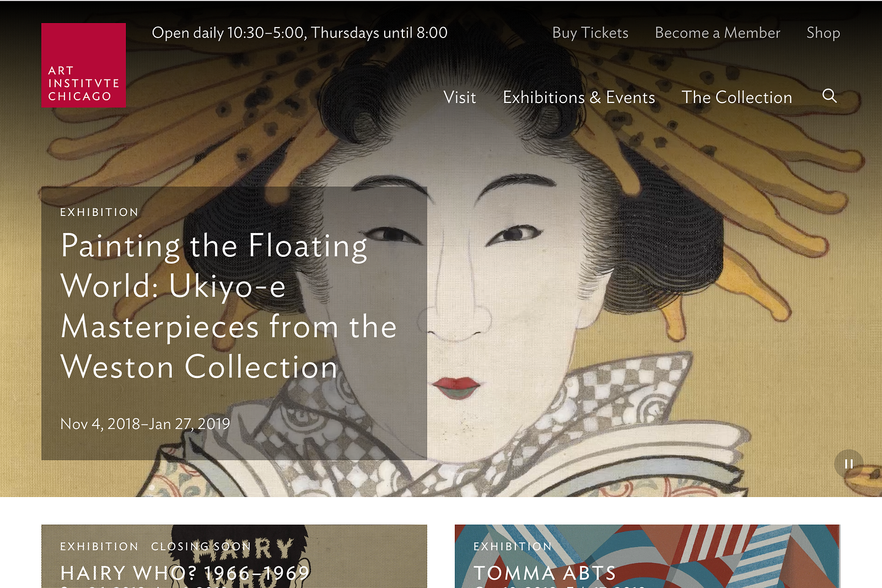This screenshot has height=588, width=882.
Task: Open Hairy Who? 1966–1969 exhibition card
Action: (x=234, y=556)
